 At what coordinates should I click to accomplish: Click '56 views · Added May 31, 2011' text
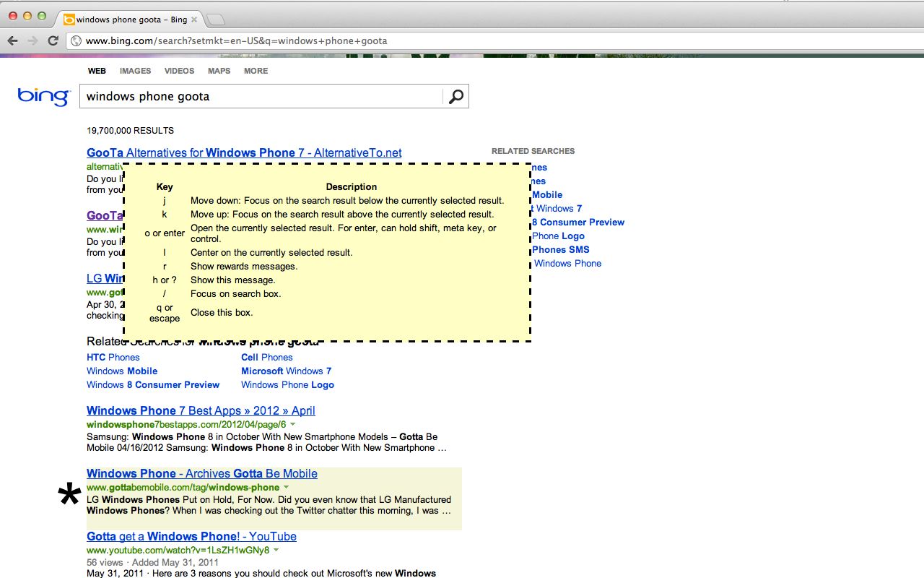[x=152, y=562]
